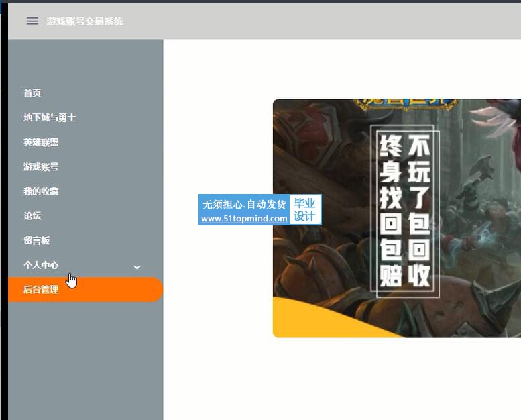Toggle the hamburger sidebar menu icon
The width and height of the screenshot is (521, 420).
point(32,21)
